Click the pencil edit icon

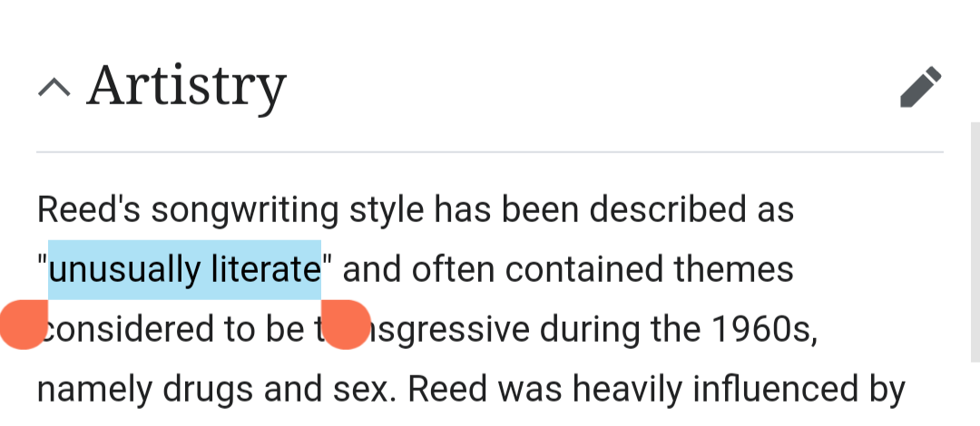[x=920, y=88]
